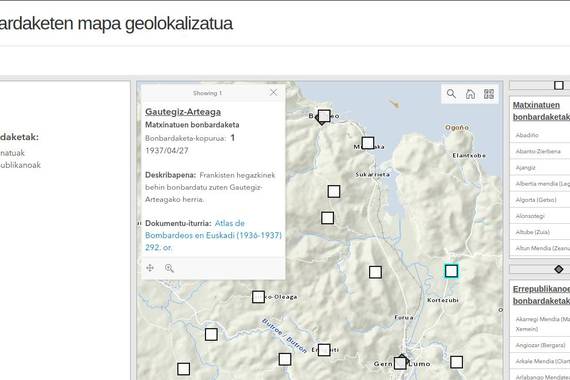Select Abanto-Zierbena in the list

(540, 151)
